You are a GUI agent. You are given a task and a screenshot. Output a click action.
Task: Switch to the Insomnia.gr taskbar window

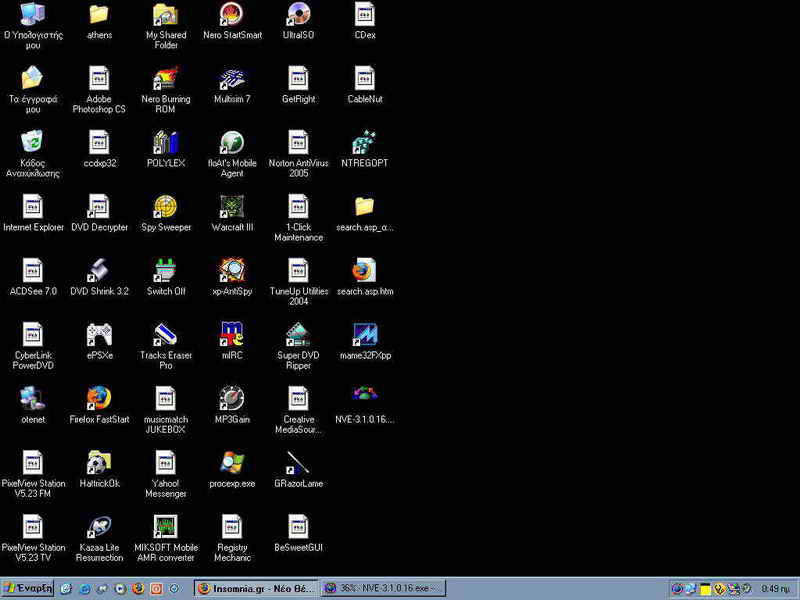tap(256, 589)
